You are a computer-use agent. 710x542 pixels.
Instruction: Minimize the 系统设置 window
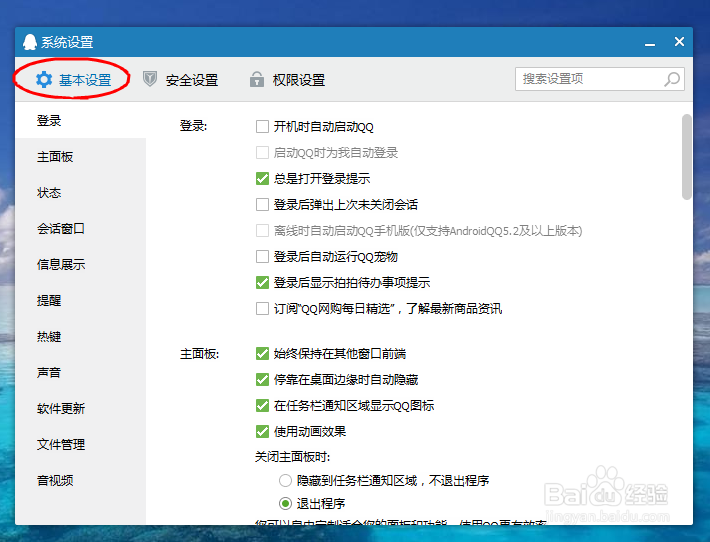click(x=650, y=44)
